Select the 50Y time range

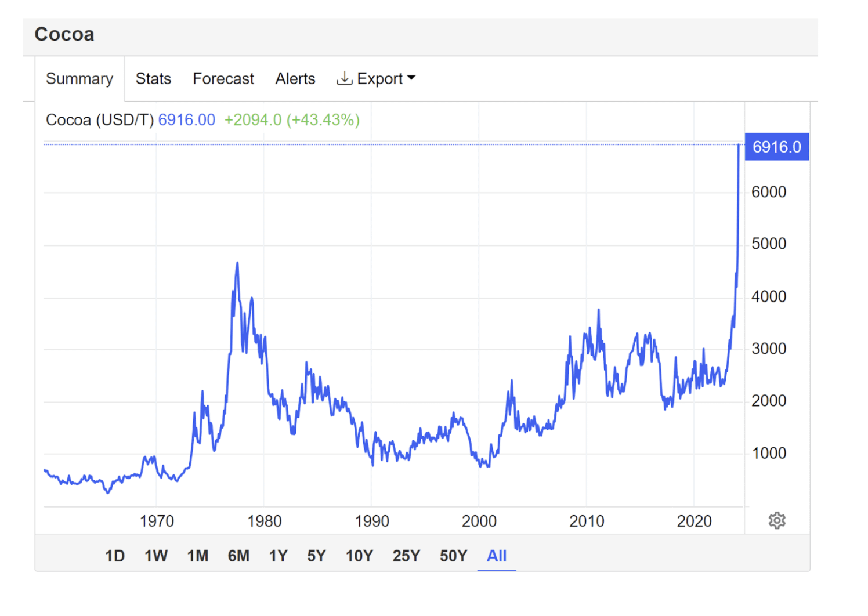[453, 556]
